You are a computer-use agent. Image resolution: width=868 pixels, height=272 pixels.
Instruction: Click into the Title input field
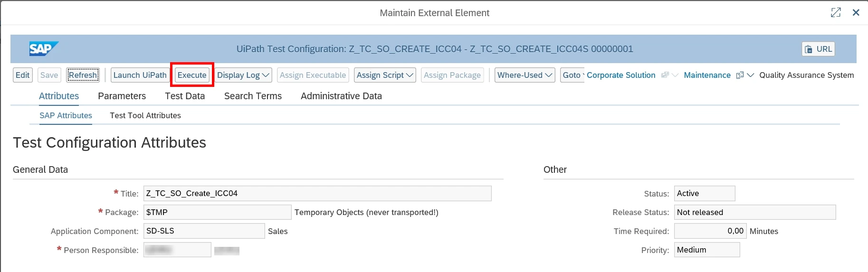point(317,193)
